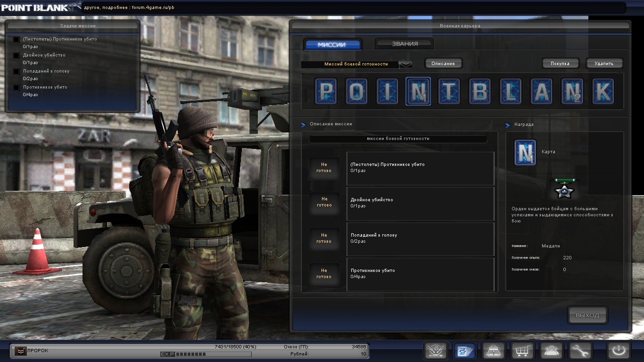The width and height of the screenshot is (644, 362).
Task: Click the (Пистолеты) Противников убито mission description row
Action: point(421,168)
